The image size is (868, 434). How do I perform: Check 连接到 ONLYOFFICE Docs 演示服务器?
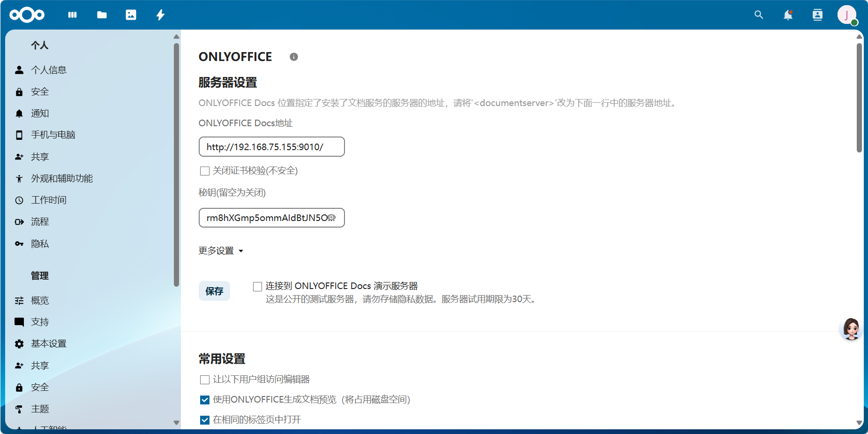257,286
